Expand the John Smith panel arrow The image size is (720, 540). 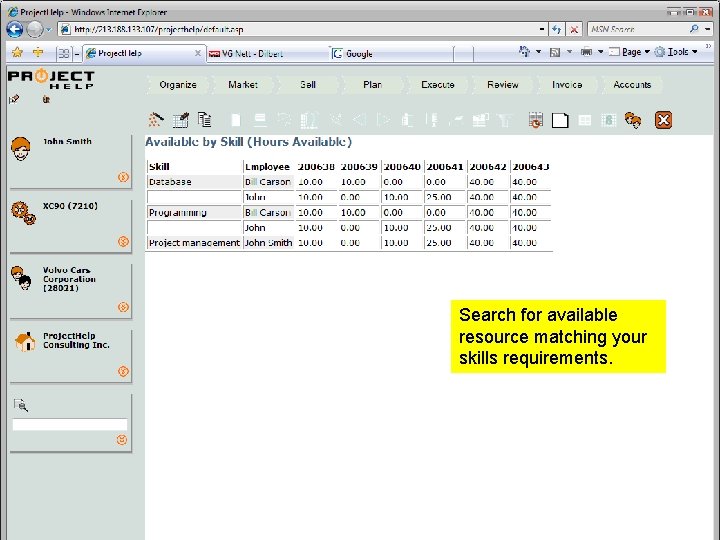[x=123, y=177]
